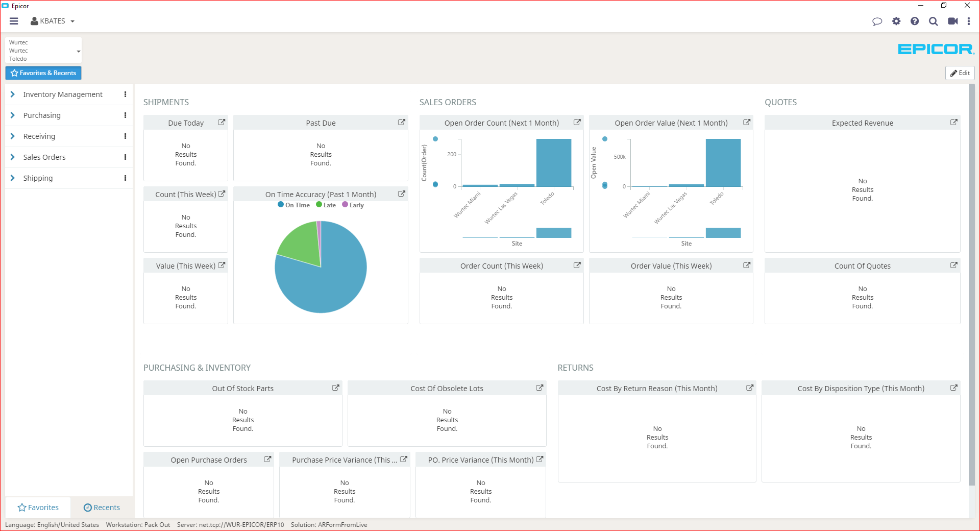This screenshot has width=980, height=531.
Task: Toggle On Time legend entry
Action: pyautogui.click(x=294, y=205)
